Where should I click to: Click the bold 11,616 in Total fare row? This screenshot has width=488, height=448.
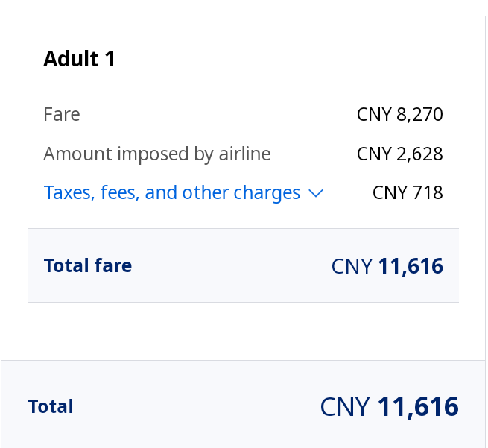click(411, 266)
